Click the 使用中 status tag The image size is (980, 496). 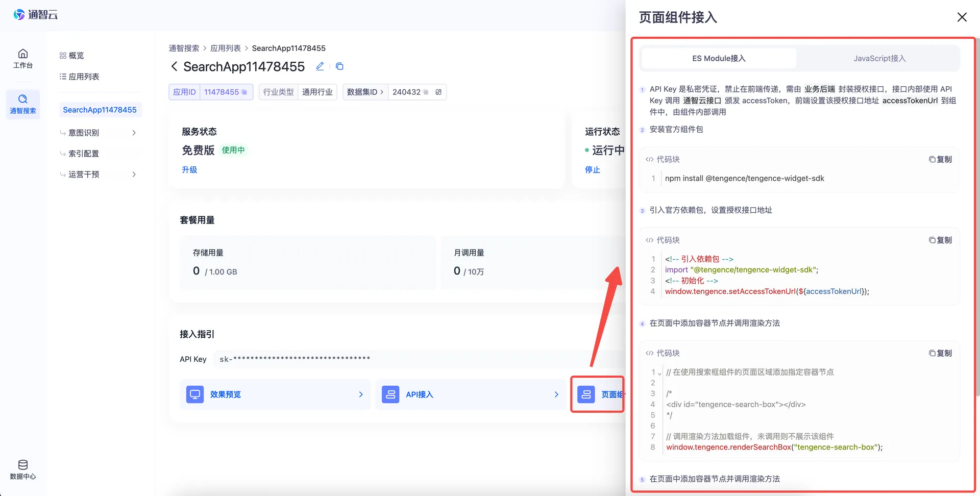click(233, 150)
